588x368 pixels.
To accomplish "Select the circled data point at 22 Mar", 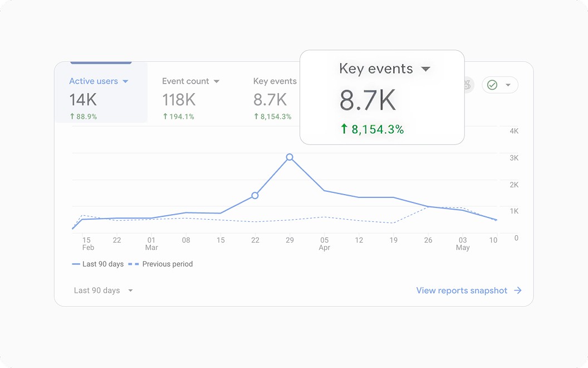I will pyautogui.click(x=255, y=195).
